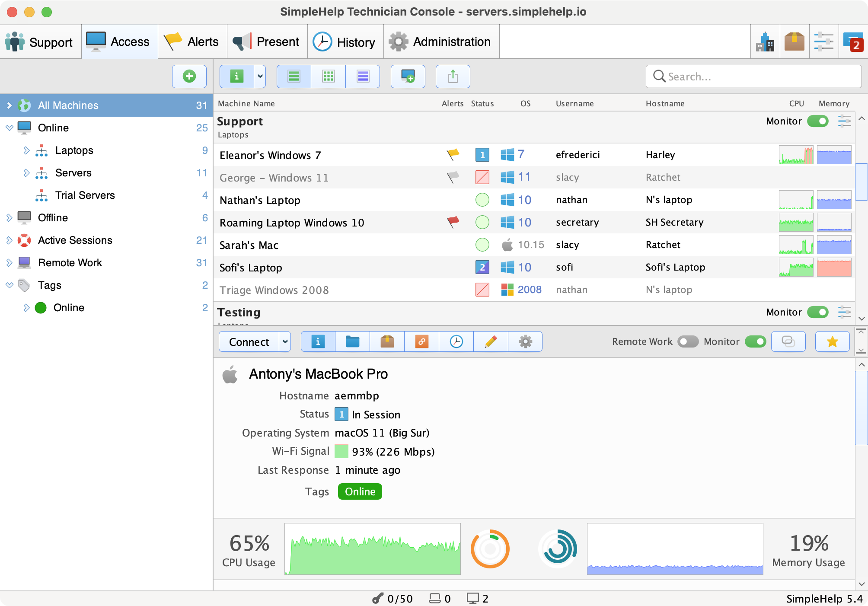Click the Wi-Fi Signal green color swatch
The height and width of the screenshot is (606, 868).
(x=341, y=452)
